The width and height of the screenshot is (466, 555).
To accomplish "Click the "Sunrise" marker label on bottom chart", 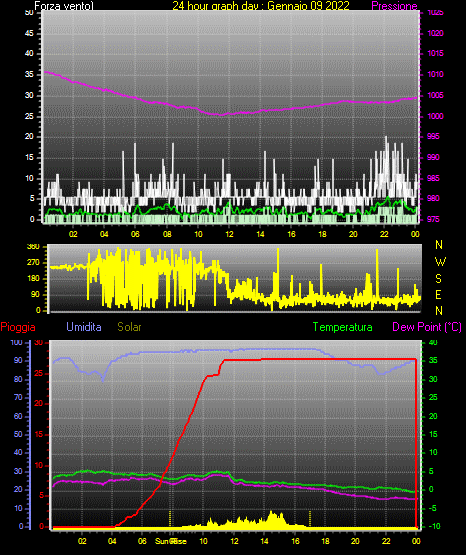I will coord(171,541).
